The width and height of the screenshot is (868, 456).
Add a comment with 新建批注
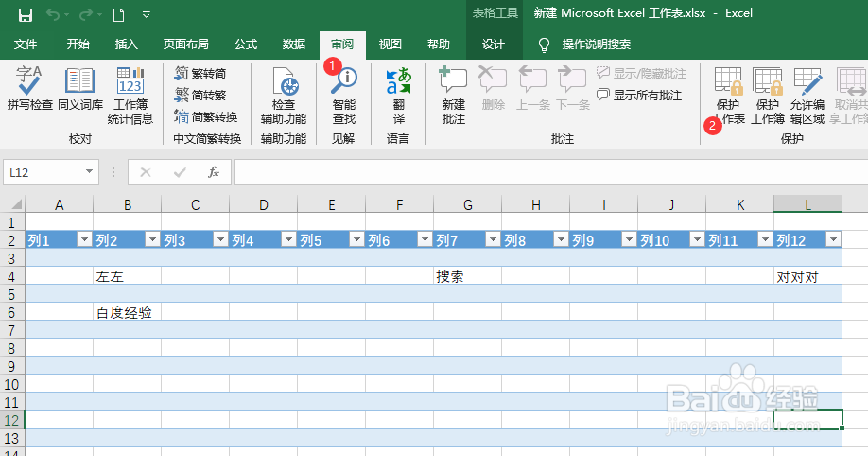click(453, 96)
